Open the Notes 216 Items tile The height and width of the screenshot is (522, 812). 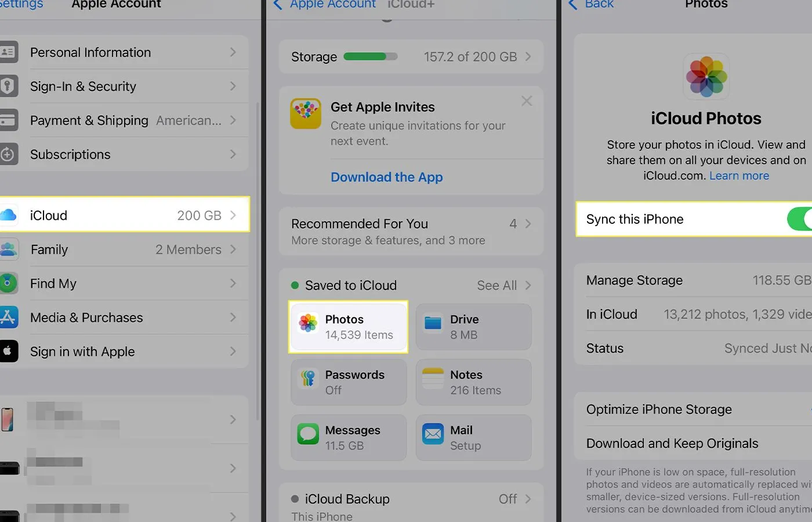[473, 382]
